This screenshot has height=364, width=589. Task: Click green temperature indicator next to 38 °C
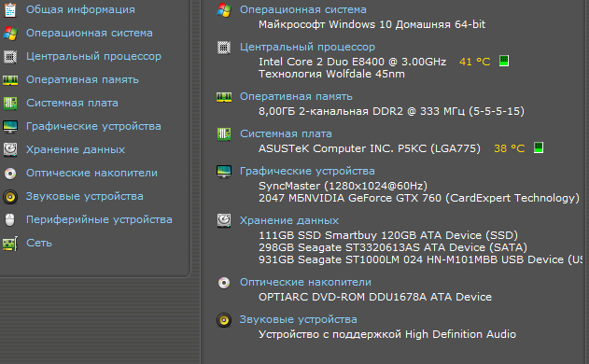point(539,147)
